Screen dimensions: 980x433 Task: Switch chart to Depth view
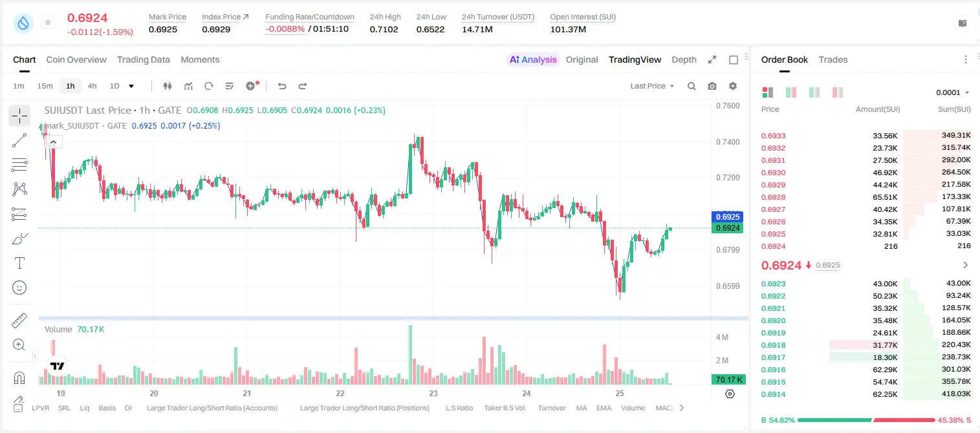[x=684, y=59]
